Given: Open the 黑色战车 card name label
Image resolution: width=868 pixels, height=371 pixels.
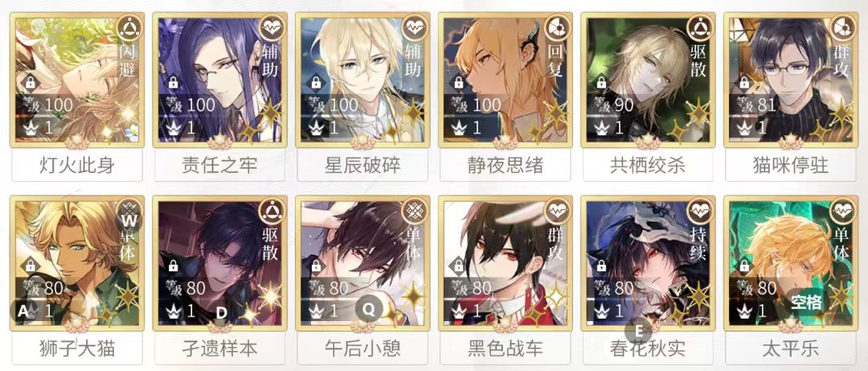Looking at the screenshot, I should [506, 348].
